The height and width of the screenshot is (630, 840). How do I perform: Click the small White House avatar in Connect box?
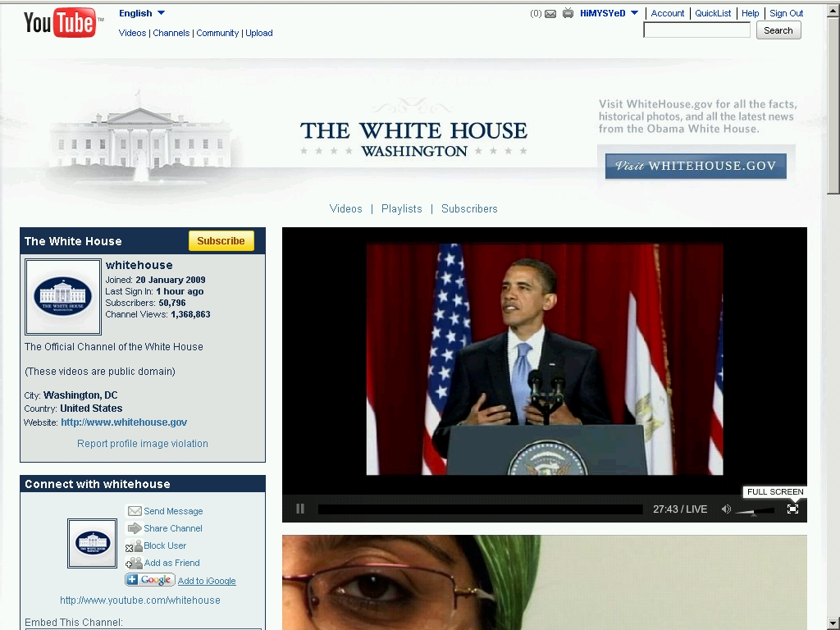pyautogui.click(x=92, y=543)
